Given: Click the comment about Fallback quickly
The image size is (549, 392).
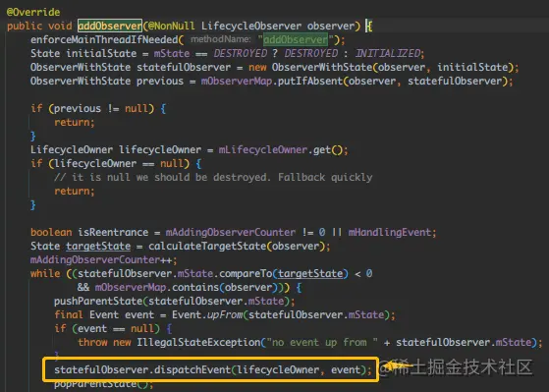Looking at the screenshot, I should pos(213,177).
